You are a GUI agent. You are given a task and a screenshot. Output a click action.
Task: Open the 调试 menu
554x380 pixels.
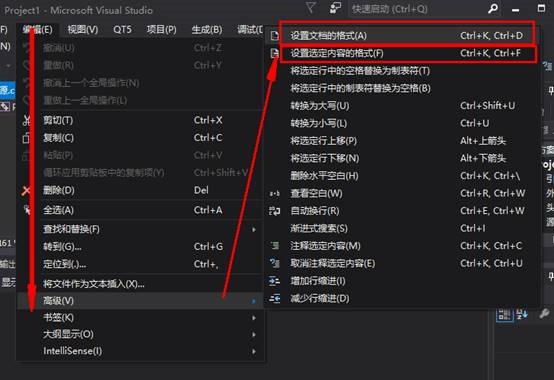[250, 29]
